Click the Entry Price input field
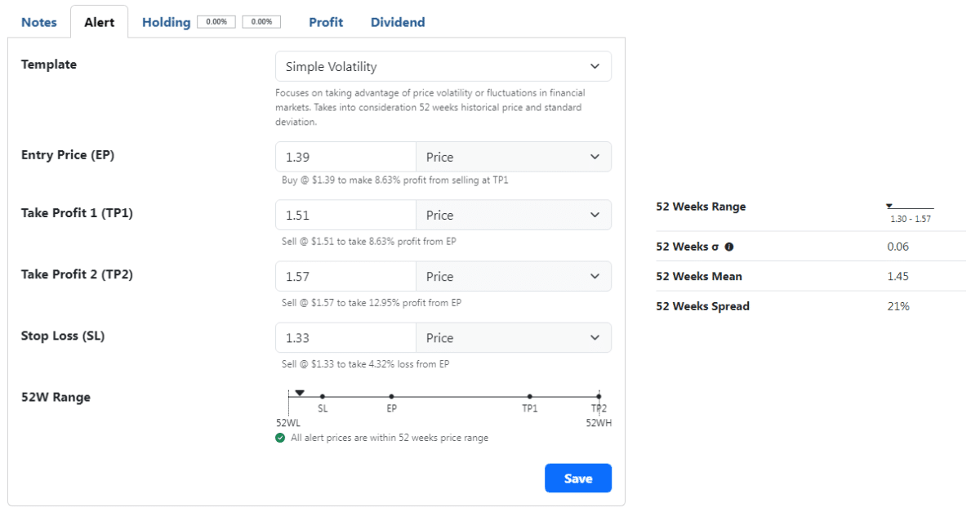The height and width of the screenshot is (512, 980). point(345,157)
